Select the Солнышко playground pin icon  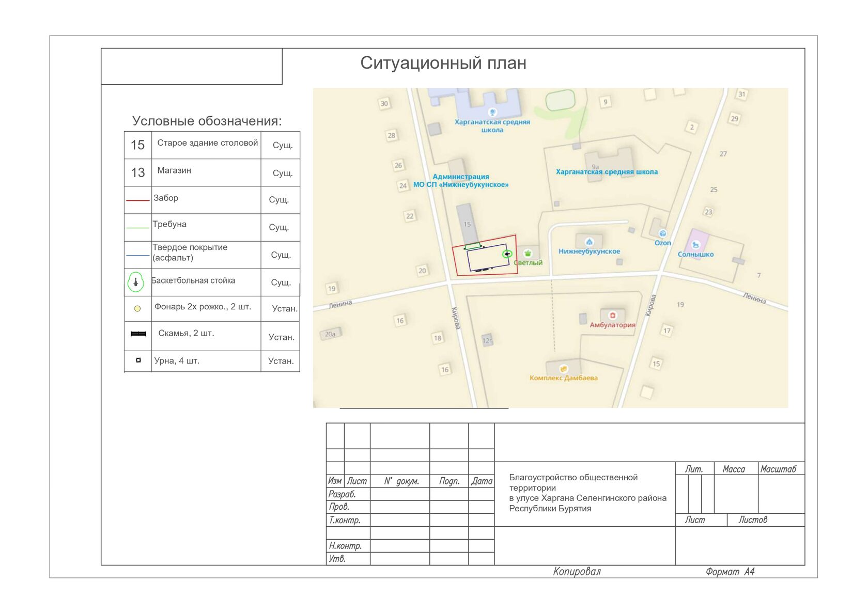[x=695, y=245]
